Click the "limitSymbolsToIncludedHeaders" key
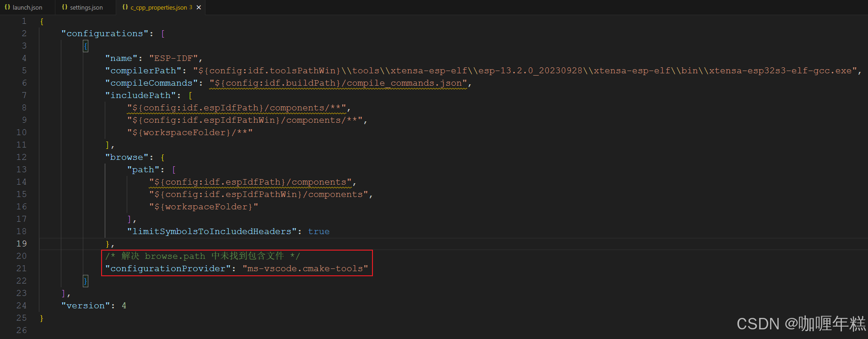Viewport: 868px width, 339px height. tap(212, 231)
